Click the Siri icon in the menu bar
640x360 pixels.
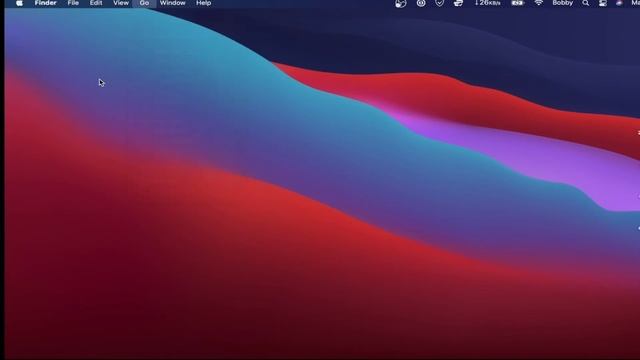[x=619, y=3]
